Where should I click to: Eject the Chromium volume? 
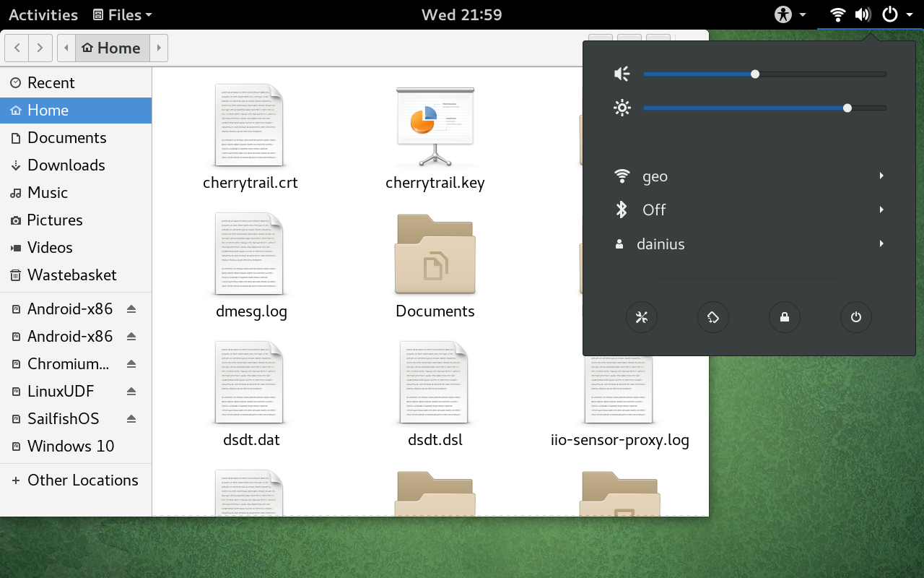(x=131, y=364)
